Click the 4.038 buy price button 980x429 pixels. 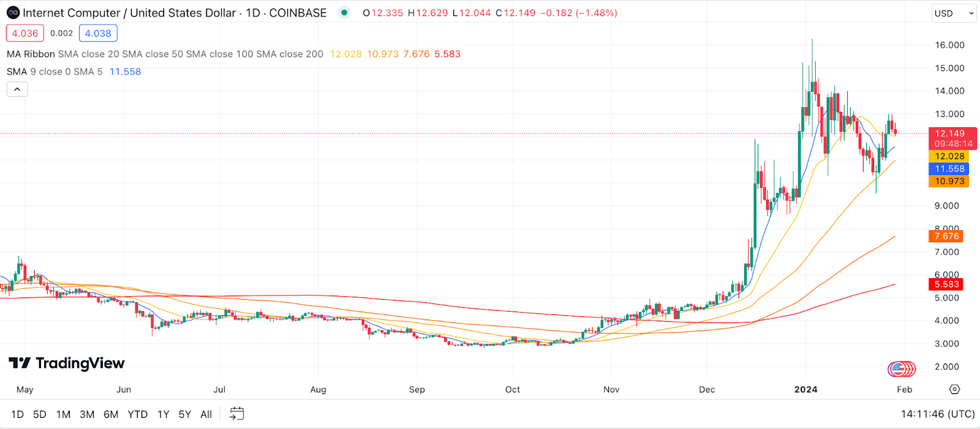pos(98,33)
